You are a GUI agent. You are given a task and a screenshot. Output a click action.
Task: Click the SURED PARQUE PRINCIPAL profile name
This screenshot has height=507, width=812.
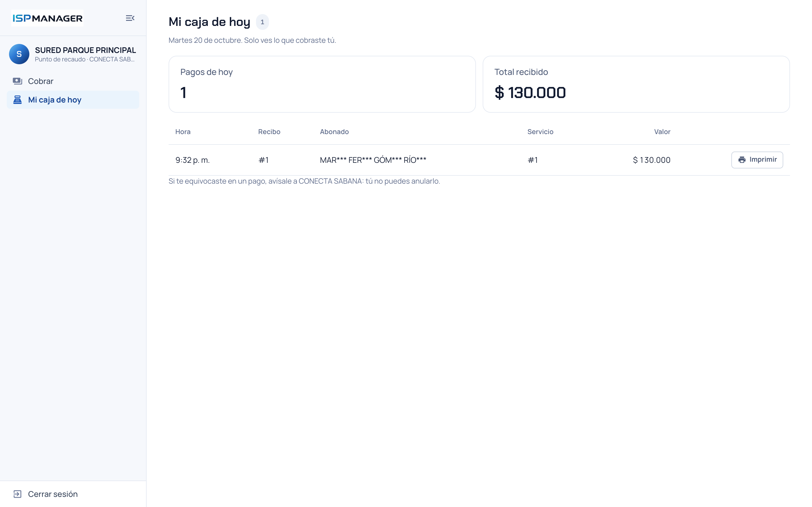point(85,50)
